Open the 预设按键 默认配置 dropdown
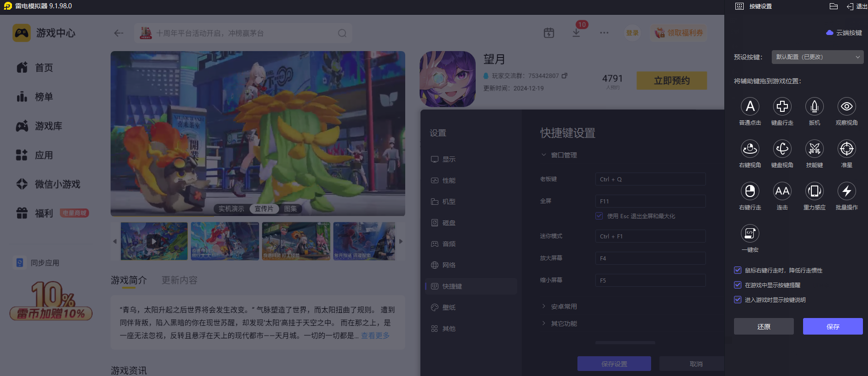 pyautogui.click(x=817, y=57)
